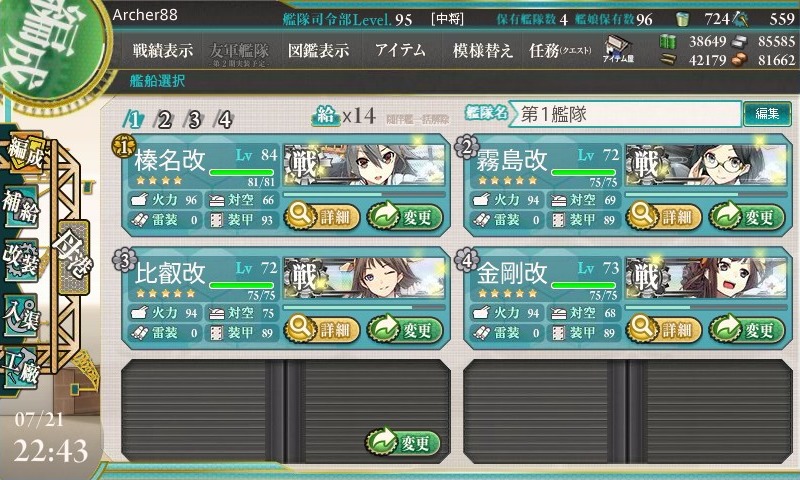
Task: Click 詳細 for 榛名改
Action: pyautogui.click(x=321, y=216)
